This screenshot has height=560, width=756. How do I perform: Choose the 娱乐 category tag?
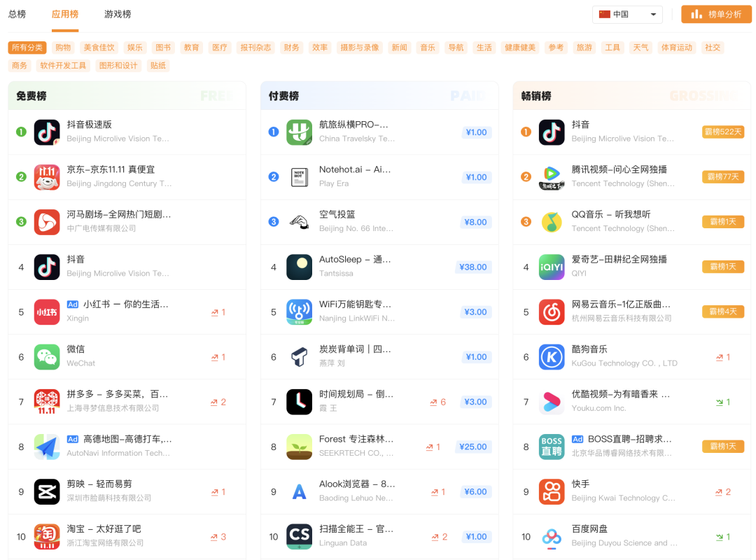pyautogui.click(x=135, y=48)
